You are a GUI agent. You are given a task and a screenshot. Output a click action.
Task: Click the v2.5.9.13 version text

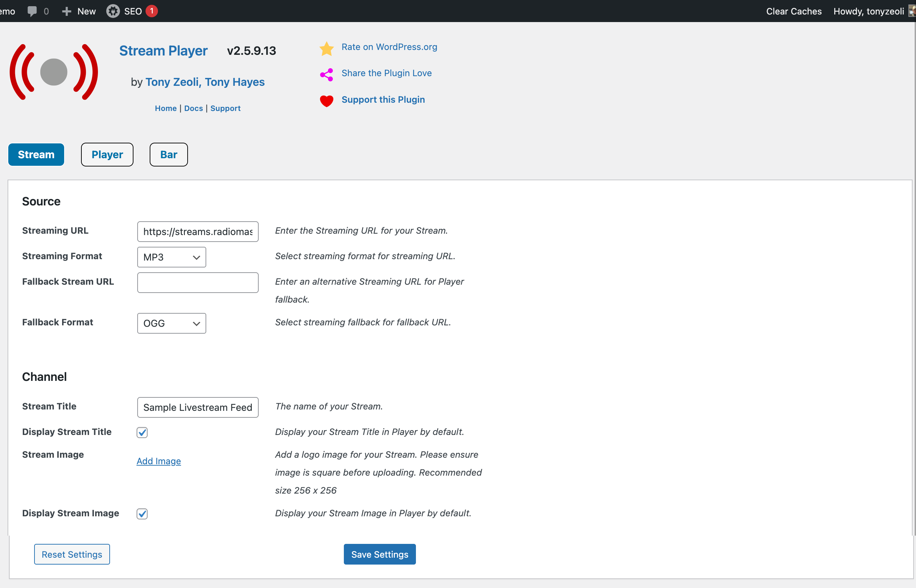(251, 51)
